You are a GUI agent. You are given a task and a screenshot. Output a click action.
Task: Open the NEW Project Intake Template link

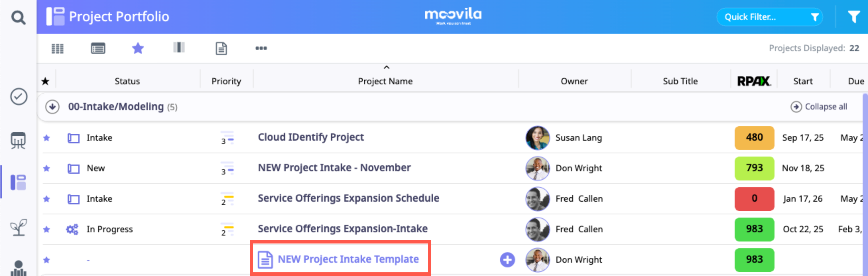(x=348, y=259)
